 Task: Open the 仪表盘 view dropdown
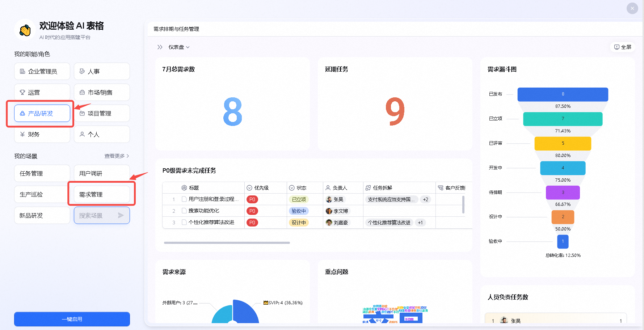179,47
